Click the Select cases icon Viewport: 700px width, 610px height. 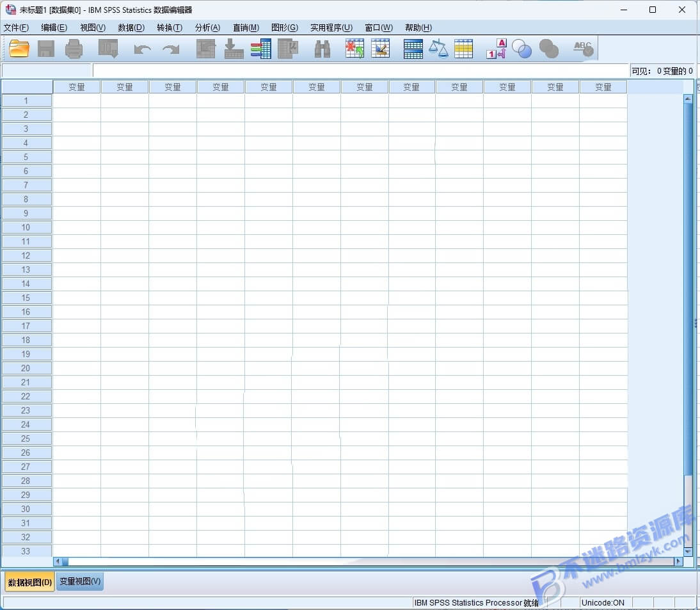(x=463, y=49)
